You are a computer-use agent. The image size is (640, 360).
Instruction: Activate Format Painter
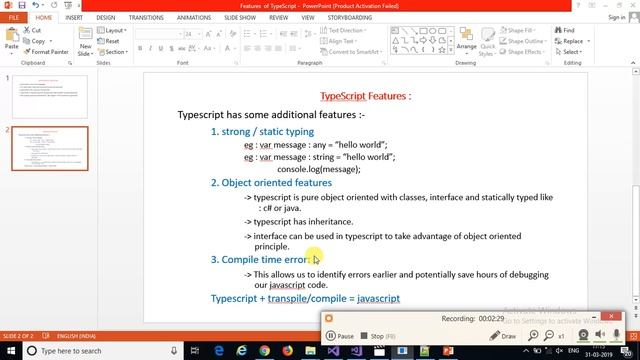(46, 52)
